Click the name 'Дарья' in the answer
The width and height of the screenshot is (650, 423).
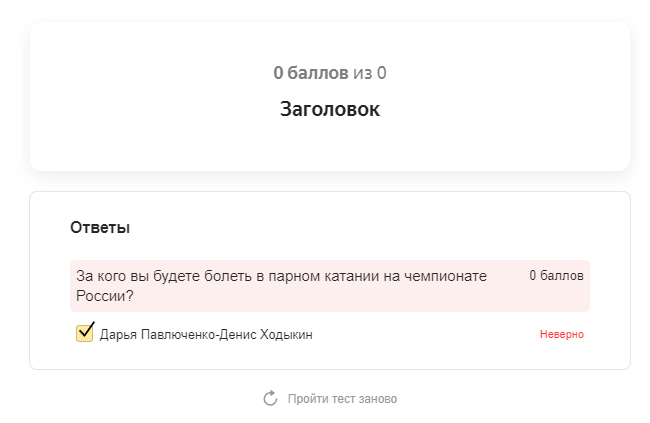coord(117,335)
